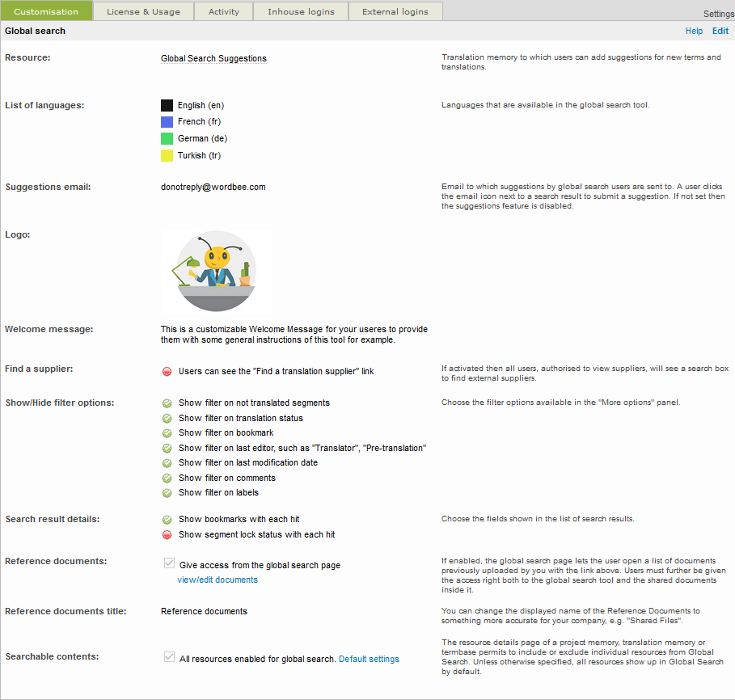735x700 pixels.
Task: Click the green check icon for bookmark filter
Action: (167, 433)
